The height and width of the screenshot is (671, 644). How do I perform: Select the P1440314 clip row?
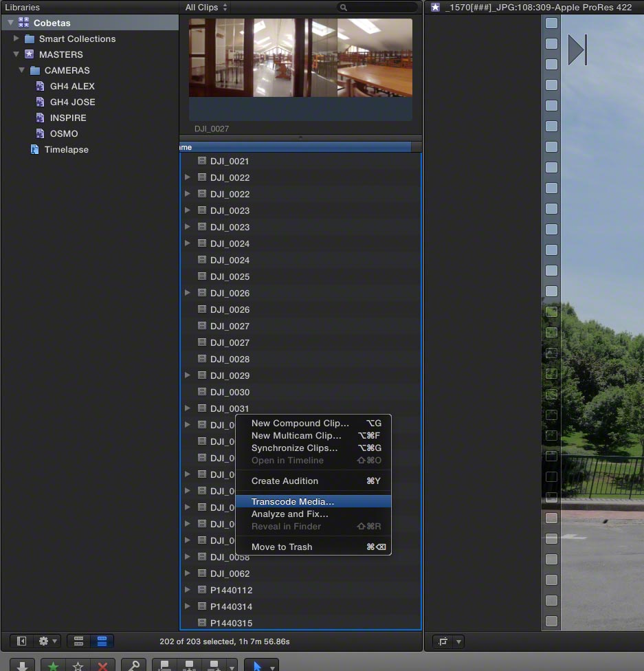tap(300, 606)
